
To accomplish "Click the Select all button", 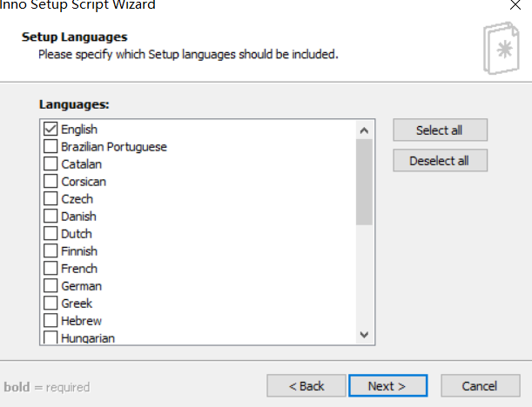I will [x=440, y=130].
